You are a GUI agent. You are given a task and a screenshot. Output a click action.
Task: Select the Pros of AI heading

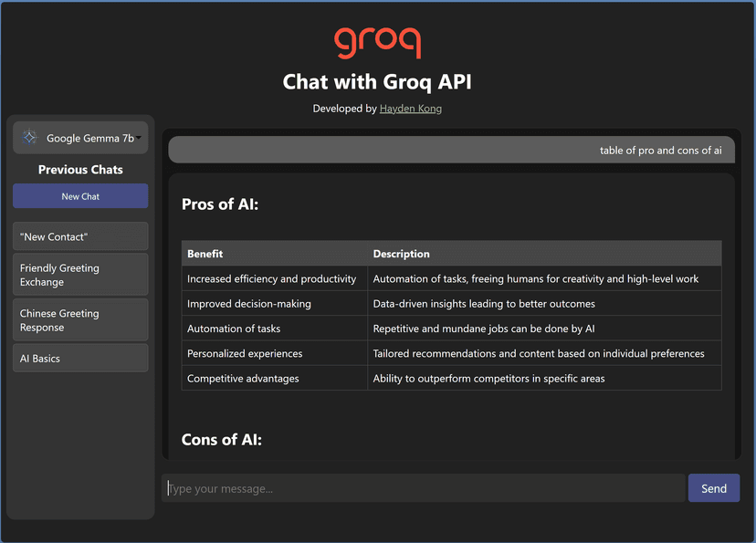point(220,204)
